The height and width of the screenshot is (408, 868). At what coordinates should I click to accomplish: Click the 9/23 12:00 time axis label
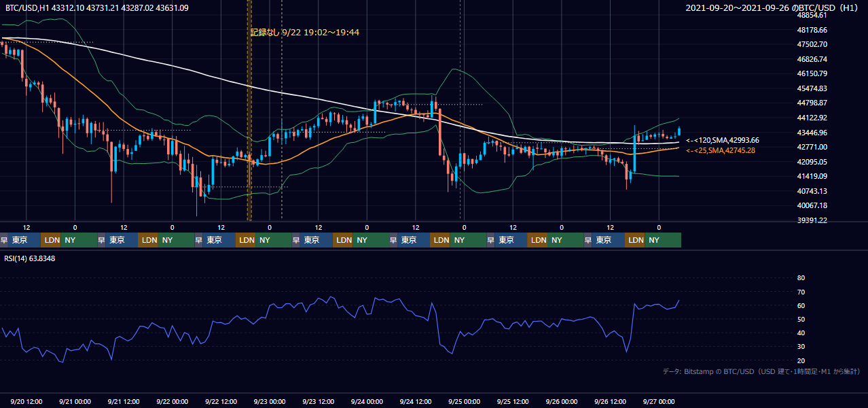(x=319, y=401)
